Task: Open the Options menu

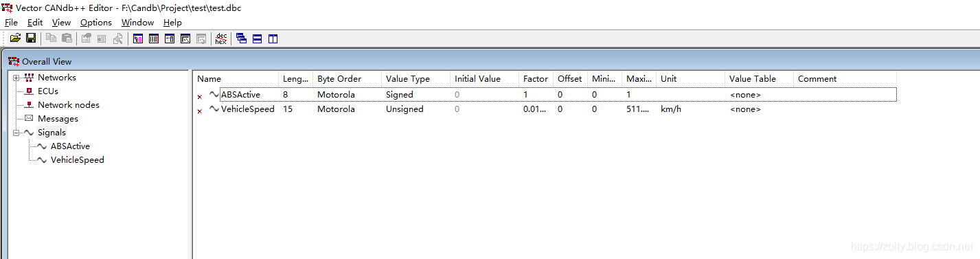Action: (96, 23)
